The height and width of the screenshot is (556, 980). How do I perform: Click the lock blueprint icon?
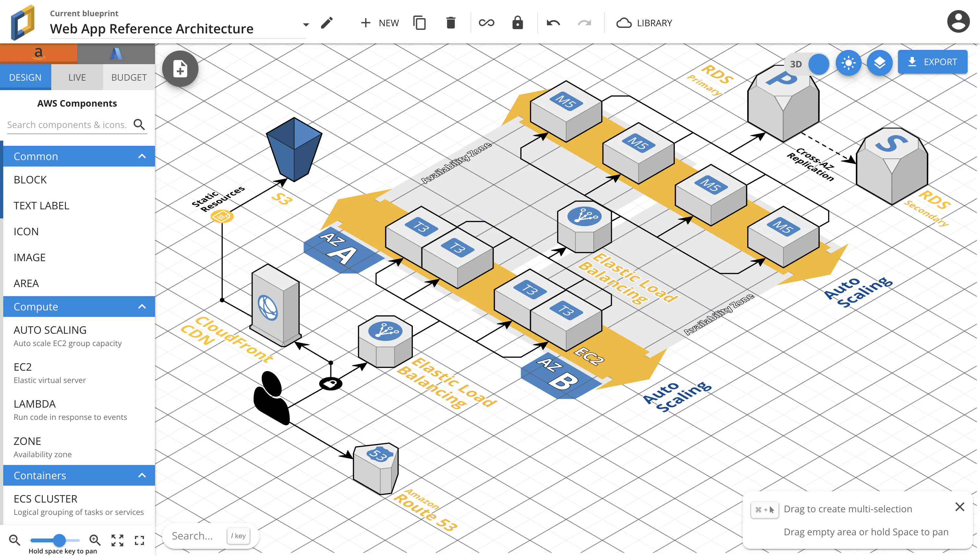(517, 23)
